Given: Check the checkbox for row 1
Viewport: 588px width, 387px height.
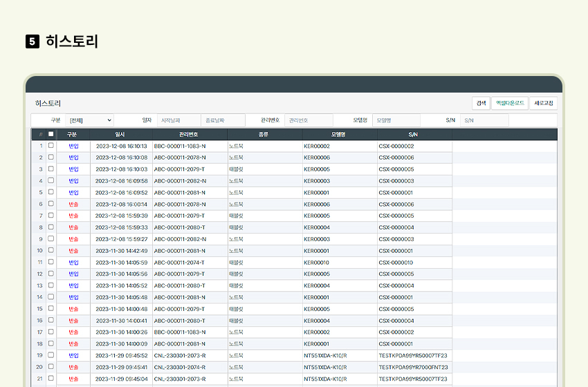Looking at the screenshot, I should click(x=51, y=145).
